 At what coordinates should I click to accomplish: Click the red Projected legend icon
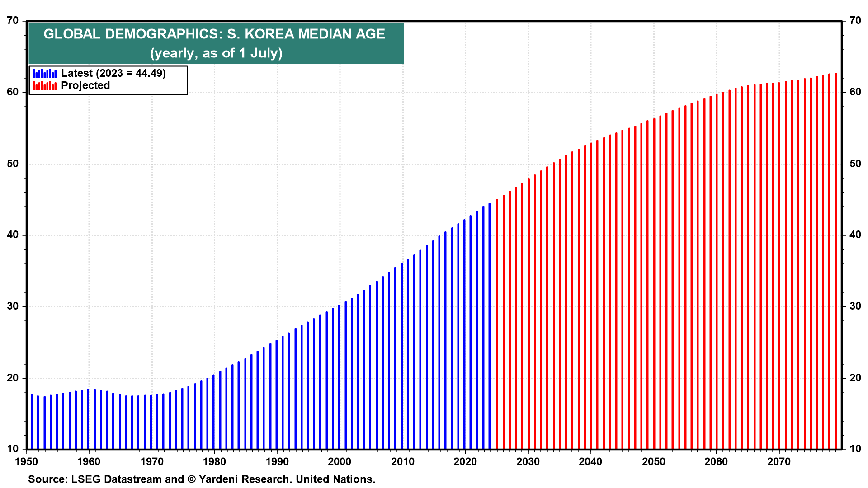(x=44, y=86)
